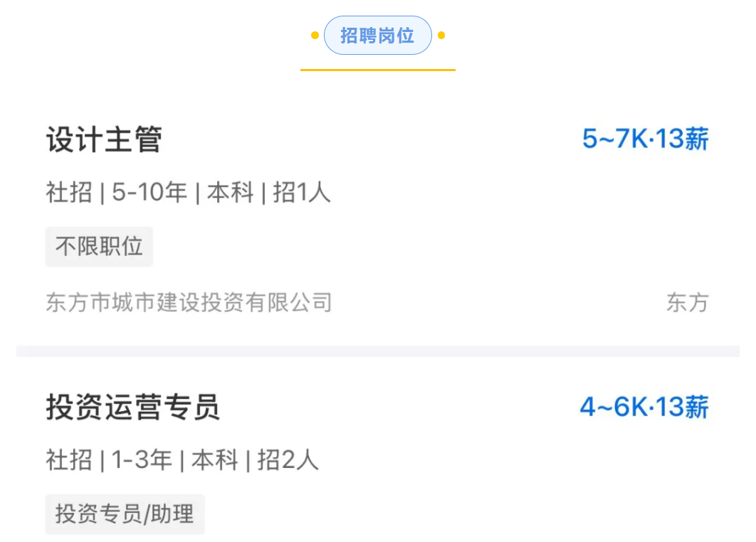Click 社招 label under 设计主管
756x542 pixels.
68,192
